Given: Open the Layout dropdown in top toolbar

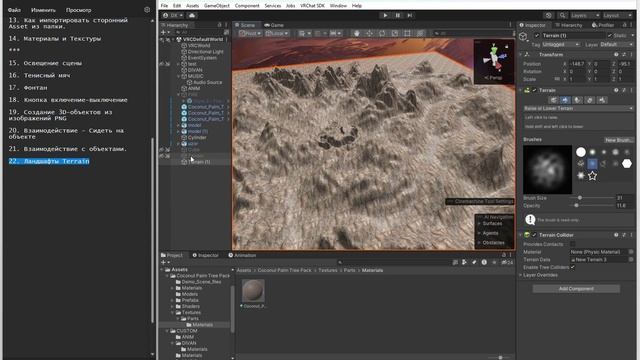Looking at the screenshot, I should [x=617, y=16].
